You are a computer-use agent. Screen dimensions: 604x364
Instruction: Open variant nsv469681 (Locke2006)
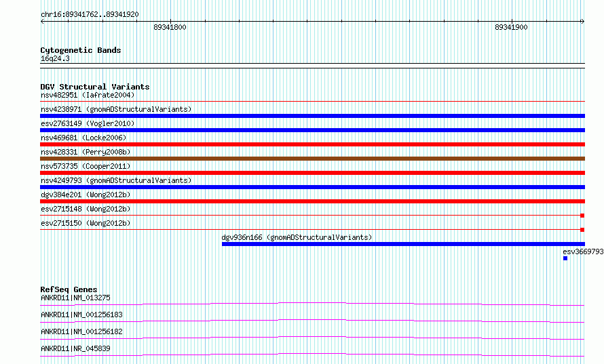[83, 138]
